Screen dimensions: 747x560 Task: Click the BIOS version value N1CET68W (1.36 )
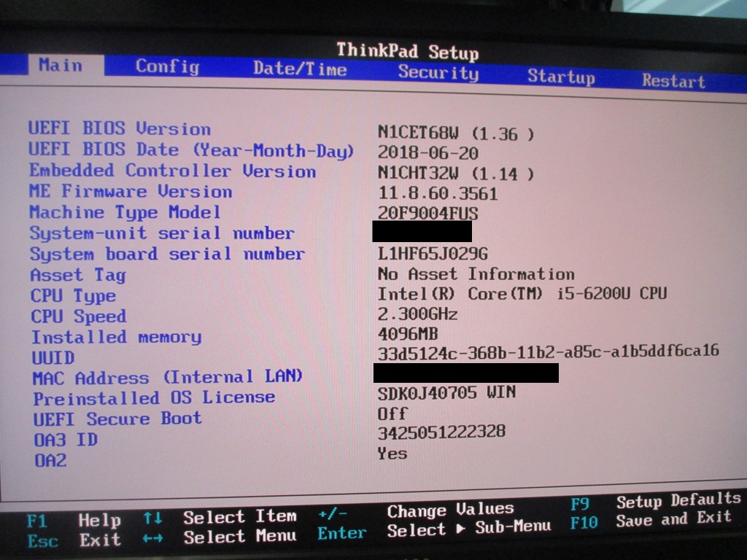(456, 133)
